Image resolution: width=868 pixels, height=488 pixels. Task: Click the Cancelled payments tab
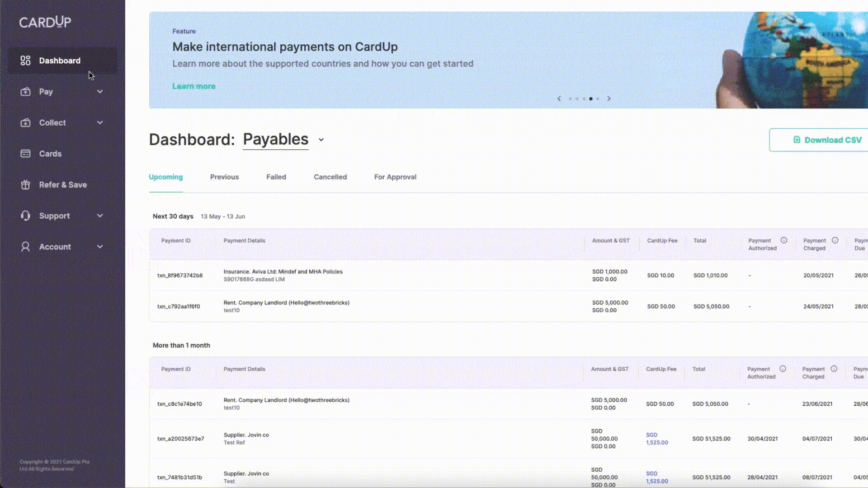pos(330,177)
